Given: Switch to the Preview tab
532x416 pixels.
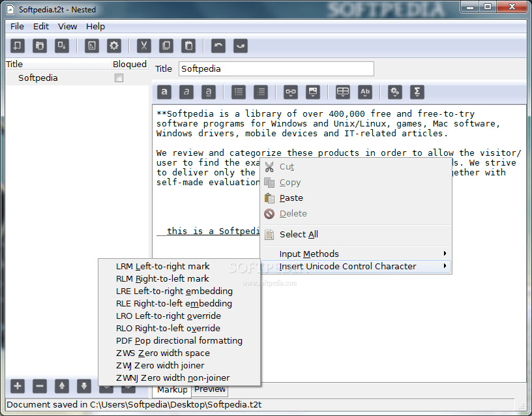Looking at the screenshot, I should coord(210,389).
